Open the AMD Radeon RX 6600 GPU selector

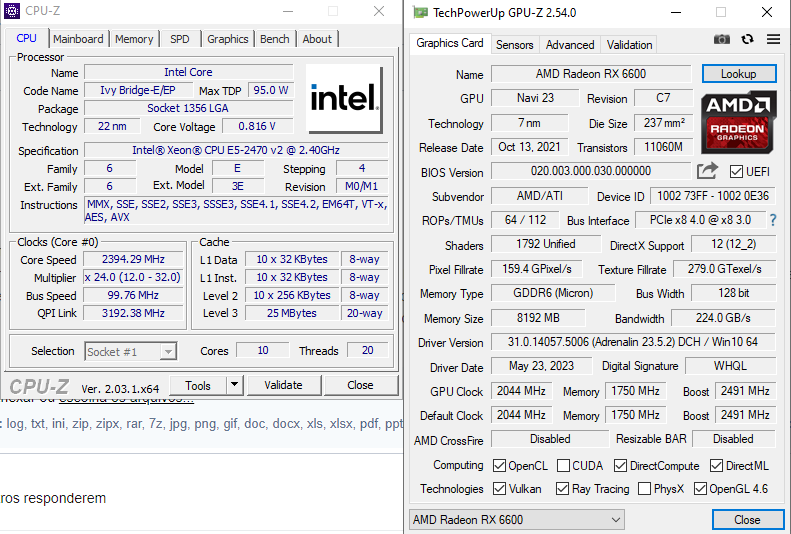(x=517, y=519)
